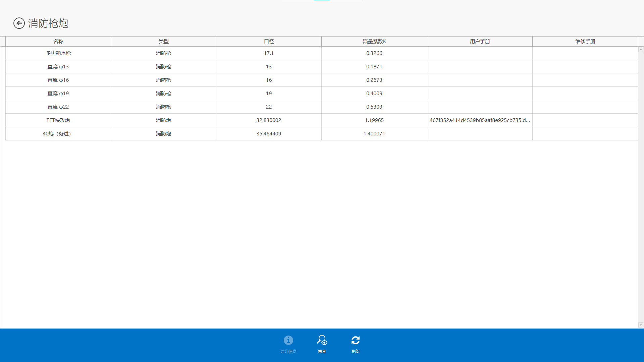Click flow coefficient 1.400071
Screen dimensions: 644x362
(x=374, y=134)
